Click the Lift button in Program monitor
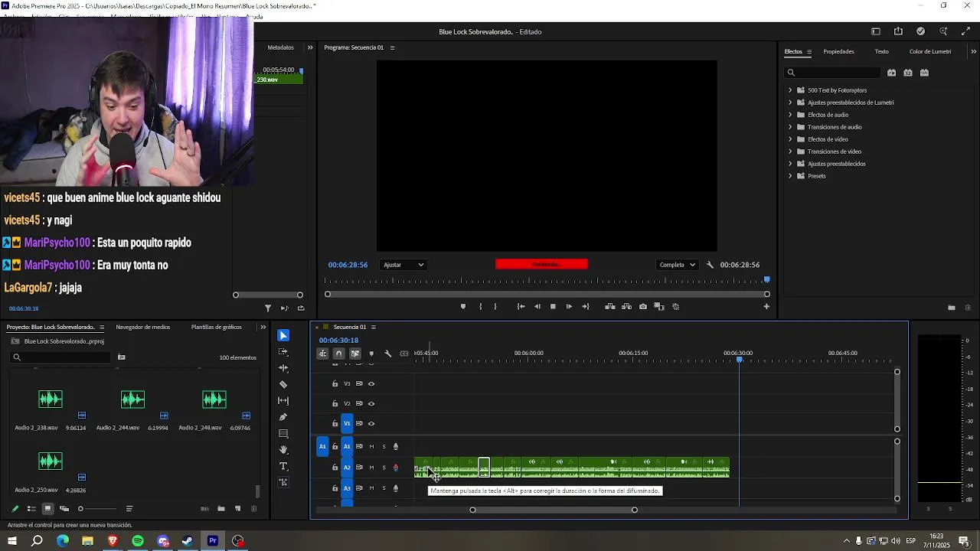 (610, 307)
